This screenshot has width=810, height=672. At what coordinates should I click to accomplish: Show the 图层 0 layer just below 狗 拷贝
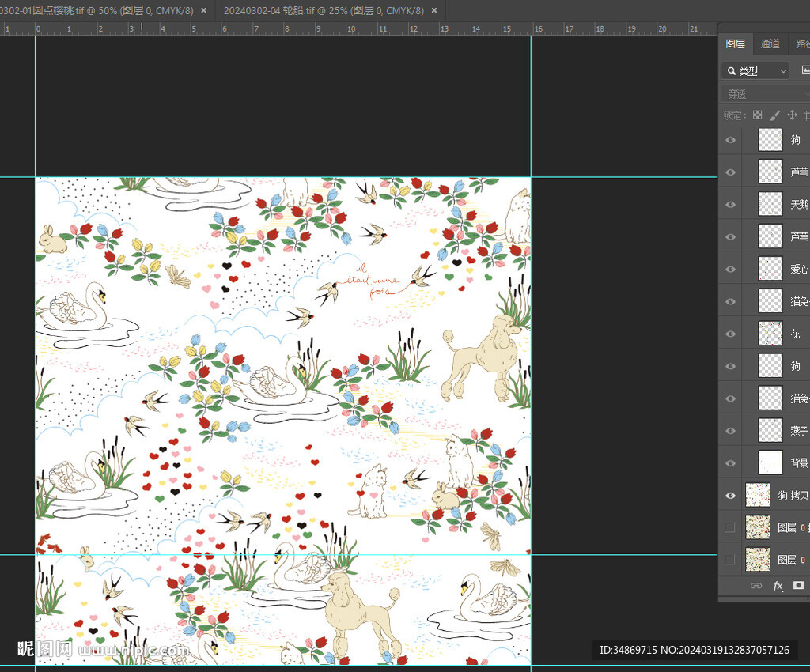click(730, 527)
